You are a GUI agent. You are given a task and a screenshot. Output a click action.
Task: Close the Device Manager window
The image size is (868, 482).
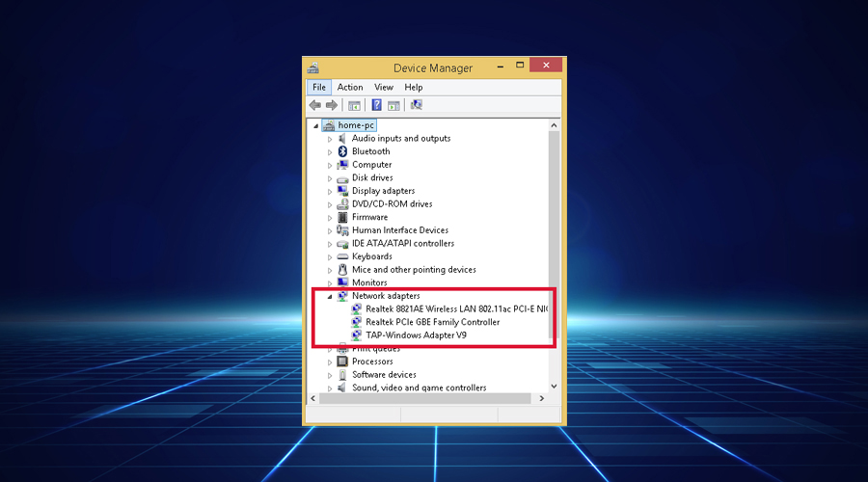[x=546, y=65]
